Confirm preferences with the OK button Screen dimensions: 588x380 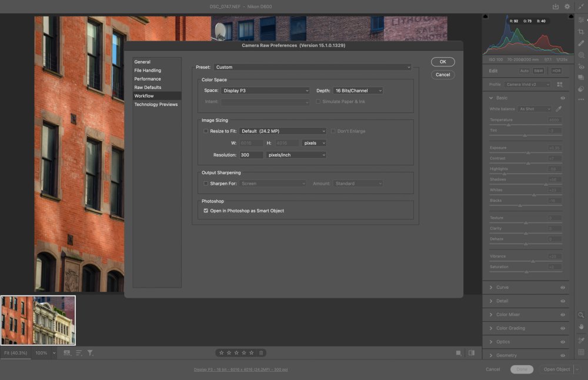pos(443,62)
